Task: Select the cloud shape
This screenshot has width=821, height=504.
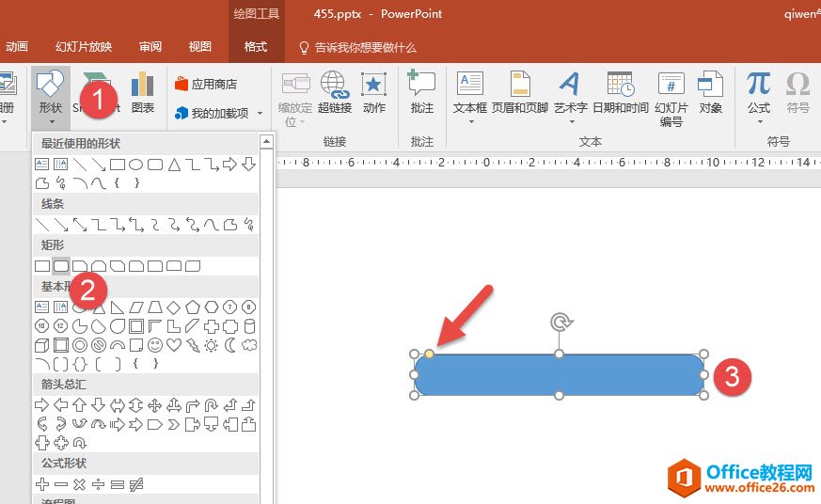Action: coord(249,345)
